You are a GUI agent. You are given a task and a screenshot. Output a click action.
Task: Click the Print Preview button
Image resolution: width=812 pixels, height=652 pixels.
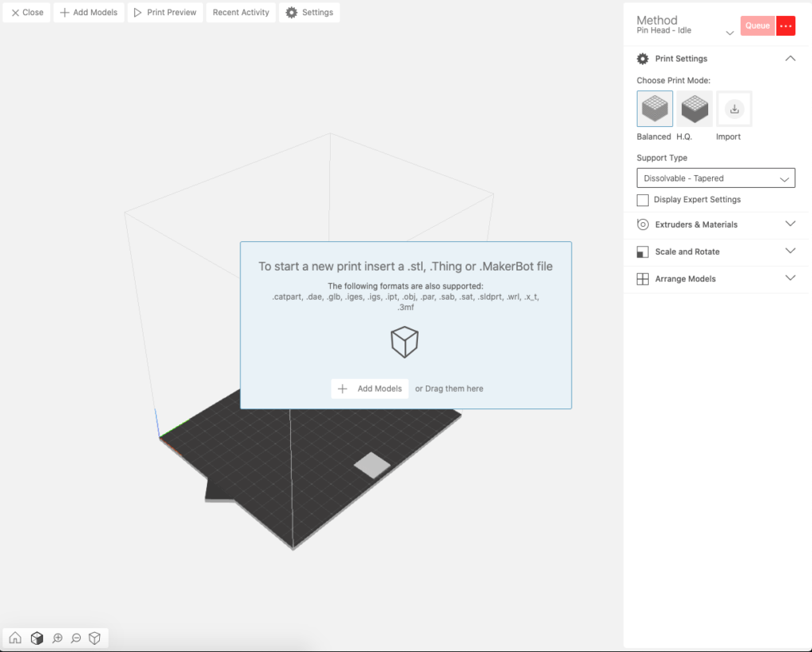click(165, 12)
